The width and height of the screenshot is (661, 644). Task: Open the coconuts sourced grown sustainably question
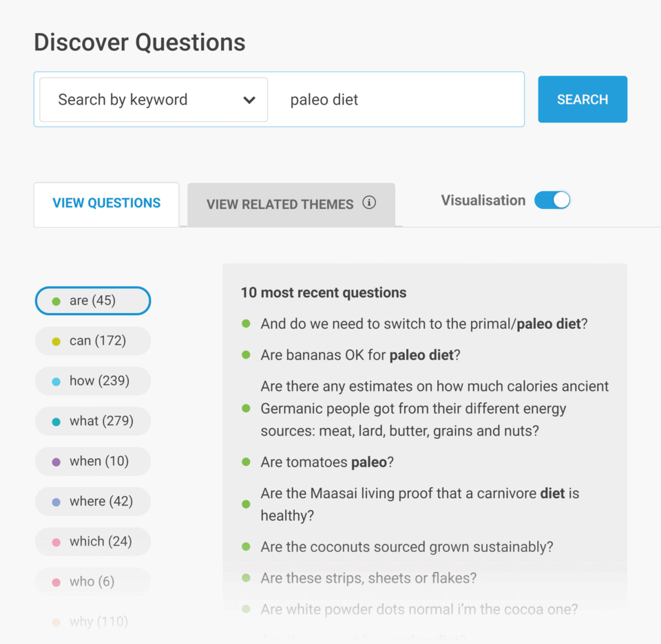pos(406,546)
